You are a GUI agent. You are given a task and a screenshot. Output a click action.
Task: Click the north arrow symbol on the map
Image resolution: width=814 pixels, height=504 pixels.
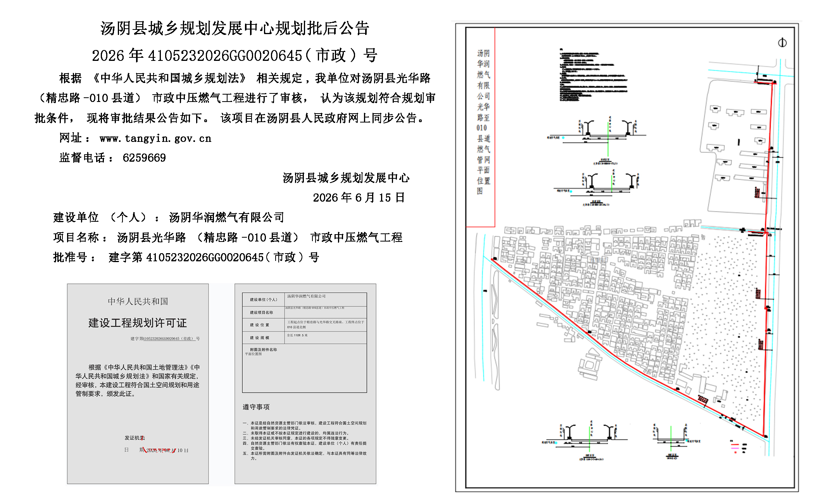pyautogui.click(x=782, y=43)
